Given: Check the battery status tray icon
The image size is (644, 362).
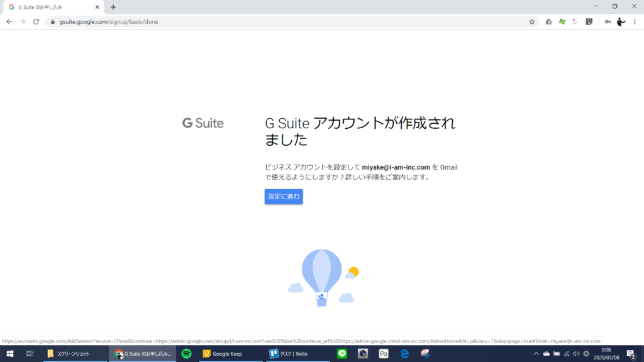Looking at the screenshot, I should click(556, 354).
